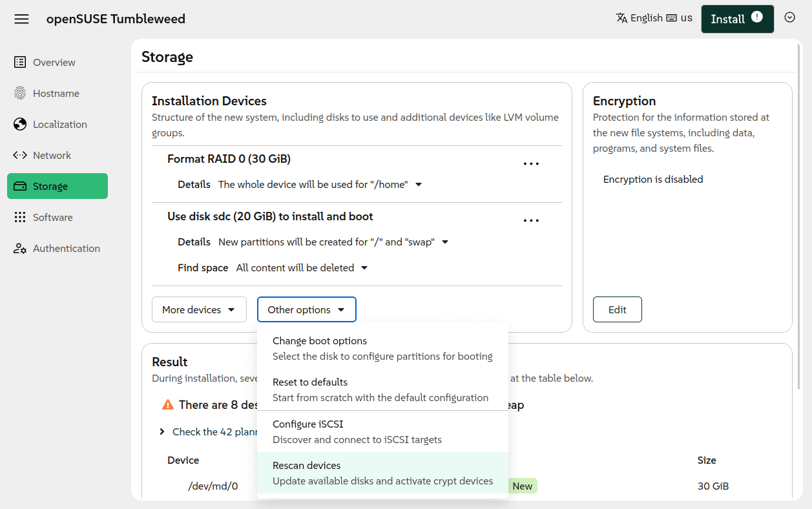The image size is (812, 509).
Task: Click the English us language selector
Action: tap(654, 18)
